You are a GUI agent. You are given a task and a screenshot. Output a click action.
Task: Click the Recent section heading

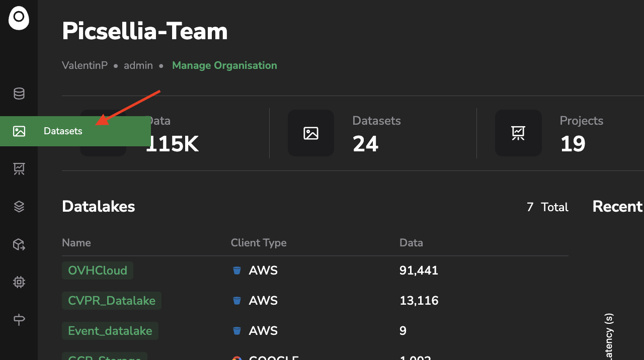pyautogui.click(x=618, y=206)
